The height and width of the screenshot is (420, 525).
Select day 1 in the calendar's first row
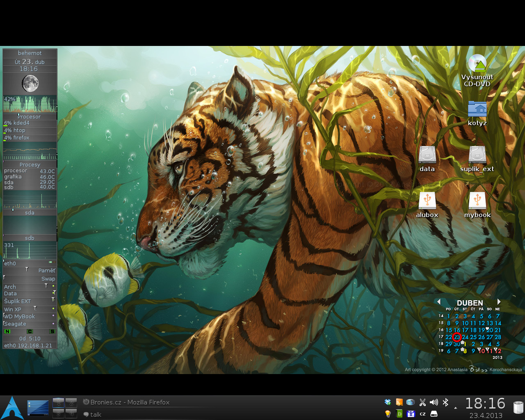click(x=449, y=316)
